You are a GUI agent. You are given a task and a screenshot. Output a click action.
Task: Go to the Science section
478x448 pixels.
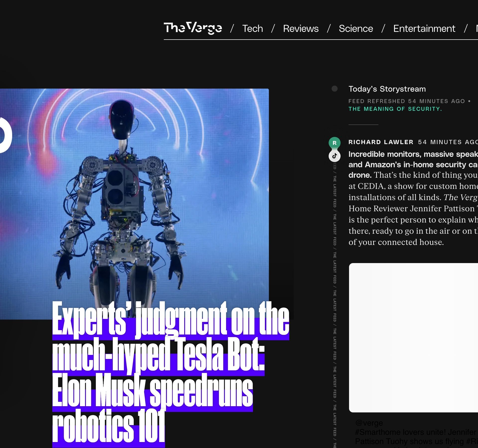pos(356,29)
